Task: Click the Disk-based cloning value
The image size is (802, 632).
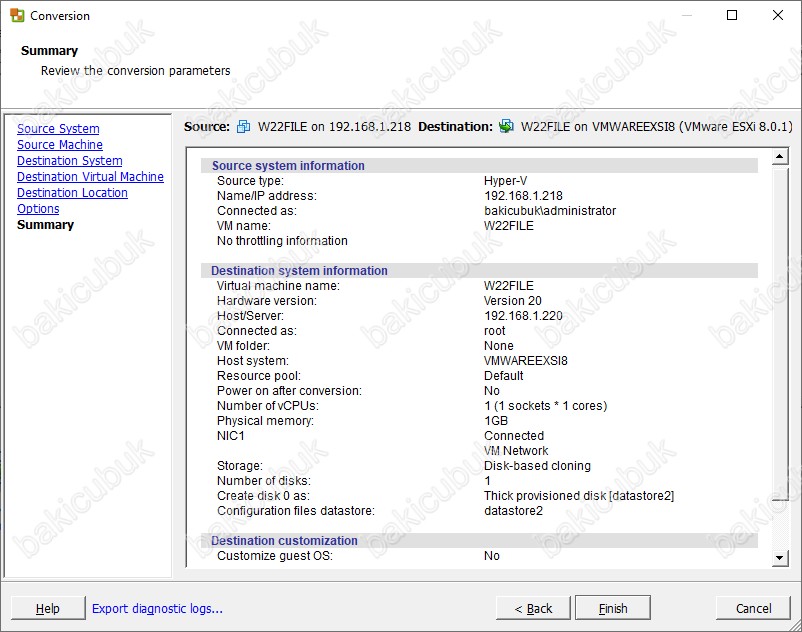Action: 537,466
